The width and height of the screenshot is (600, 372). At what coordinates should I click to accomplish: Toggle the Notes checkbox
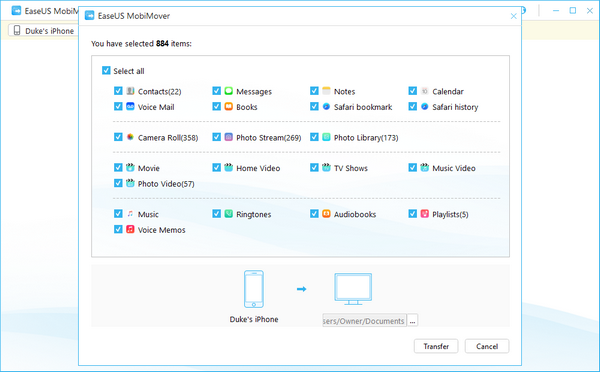point(314,91)
